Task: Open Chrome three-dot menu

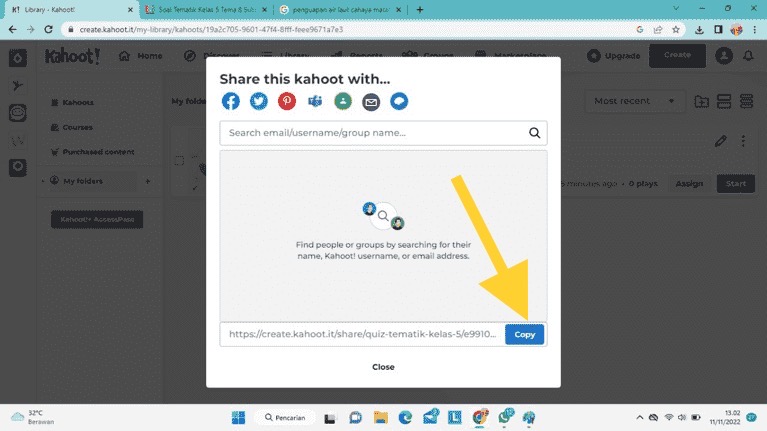Action: pos(755,29)
